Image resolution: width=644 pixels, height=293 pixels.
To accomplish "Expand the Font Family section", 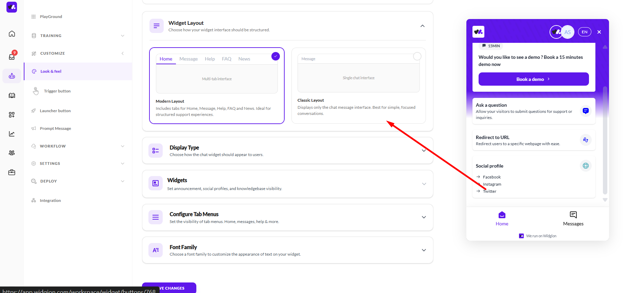I will pos(424,250).
